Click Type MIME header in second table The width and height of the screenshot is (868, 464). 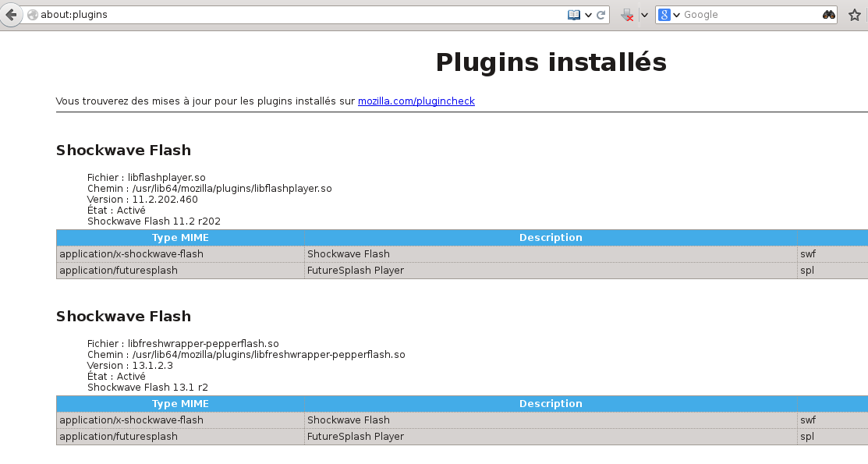[180, 404]
